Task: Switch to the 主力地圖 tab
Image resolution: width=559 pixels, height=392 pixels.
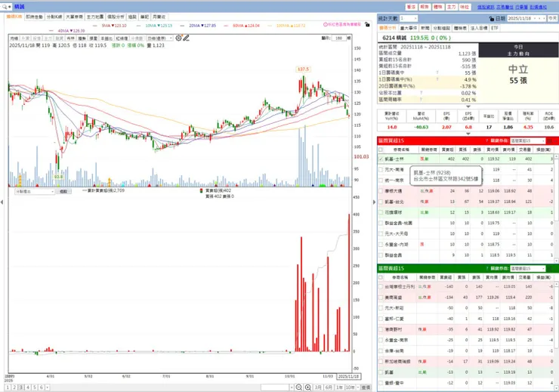Action: (x=95, y=17)
